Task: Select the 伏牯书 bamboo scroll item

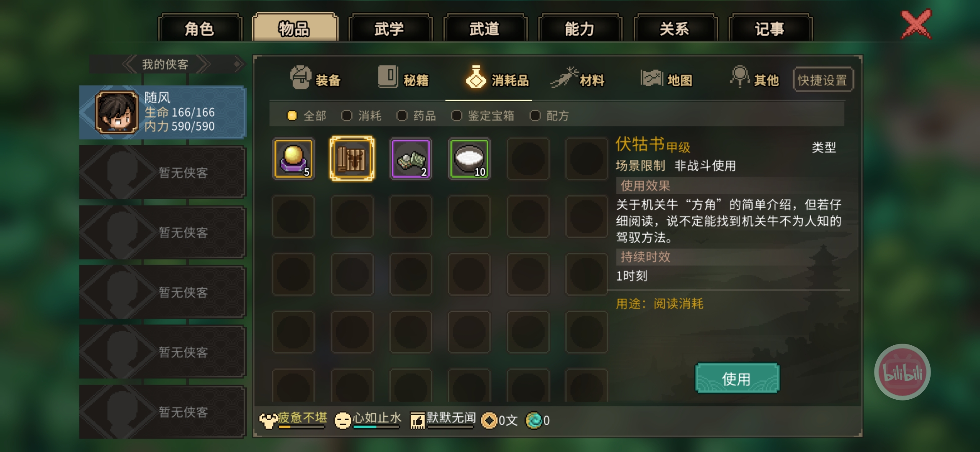Action: (x=352, y=159)
